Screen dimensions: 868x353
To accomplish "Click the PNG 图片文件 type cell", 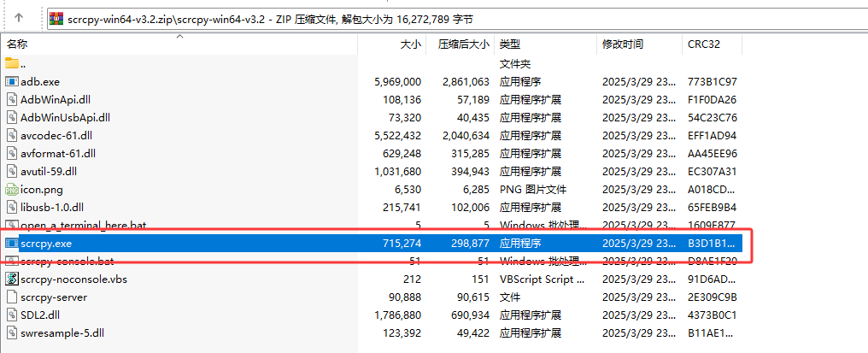I will coord(533,190).
